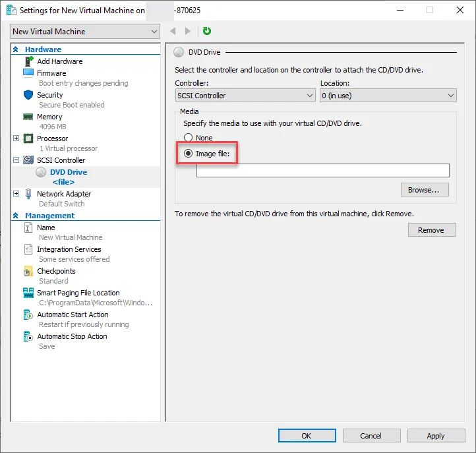The height and width of the screenshot is (453, 476).
Task: Close the settings window
Action: click(x=460, y=10)
